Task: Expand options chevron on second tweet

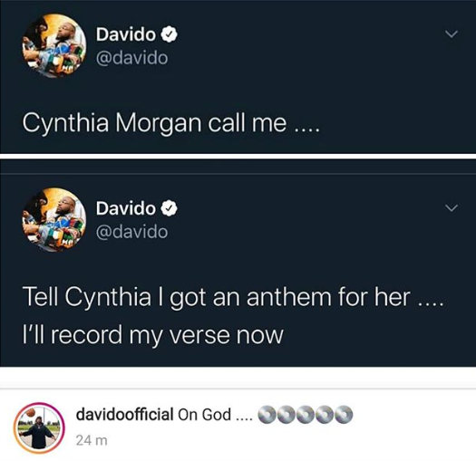Action: tap(452, 207)
